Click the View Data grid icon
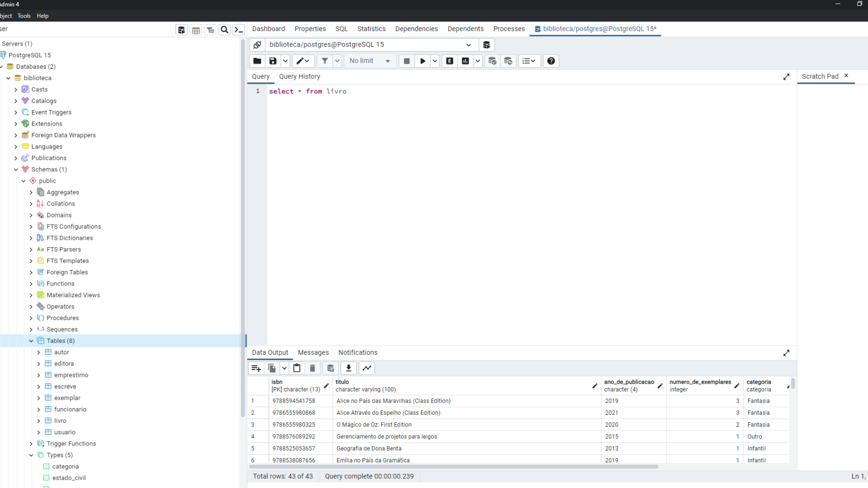Image resolution: width=868 pixels, height=488 pixels. tap(196, 30)
